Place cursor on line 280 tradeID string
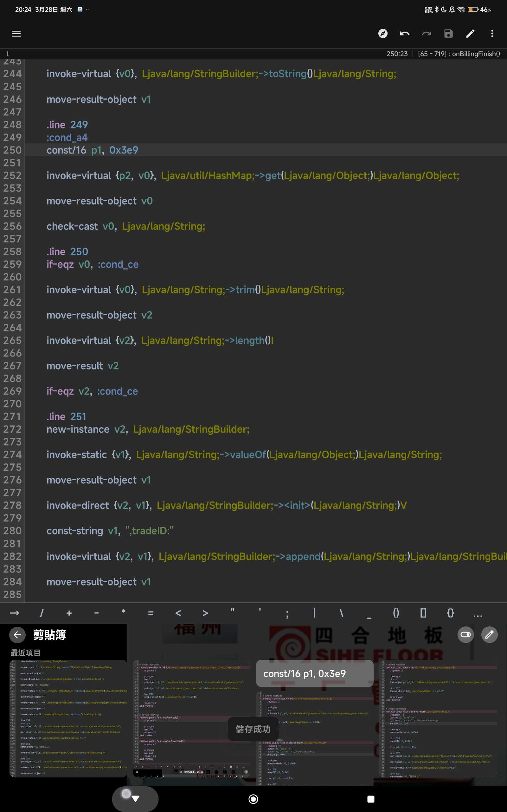The height and width of the screenshot is (812, 507). (149, 531)
